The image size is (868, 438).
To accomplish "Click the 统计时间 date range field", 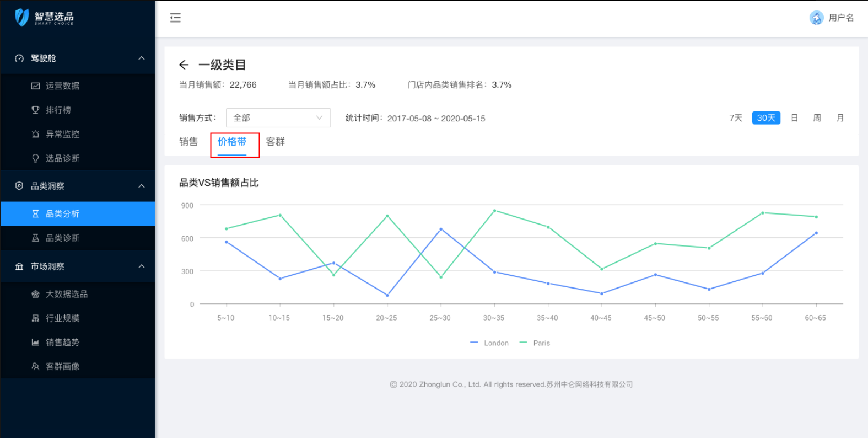I will pyautogui.click(x=436, y=119).
